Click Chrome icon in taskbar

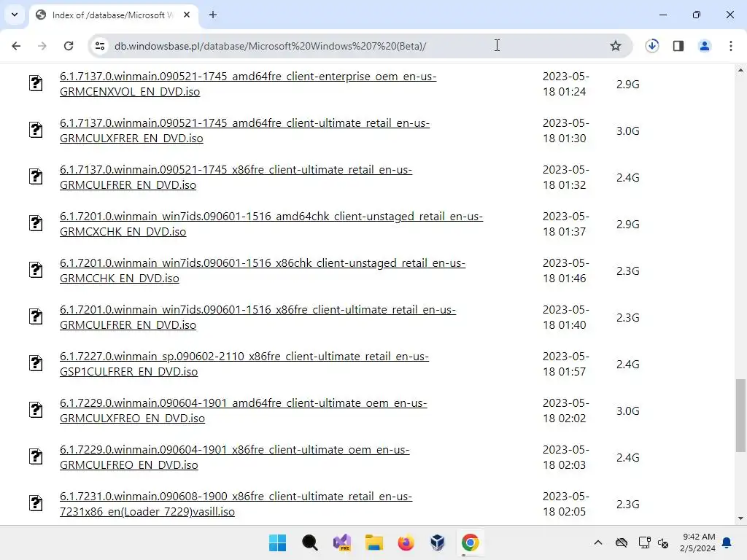pyautogui.click(x=471, y=542)
